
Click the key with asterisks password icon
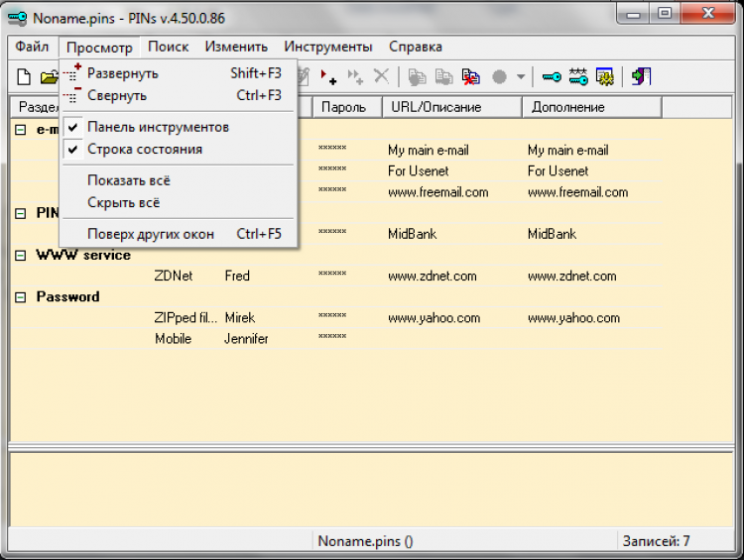578,77
